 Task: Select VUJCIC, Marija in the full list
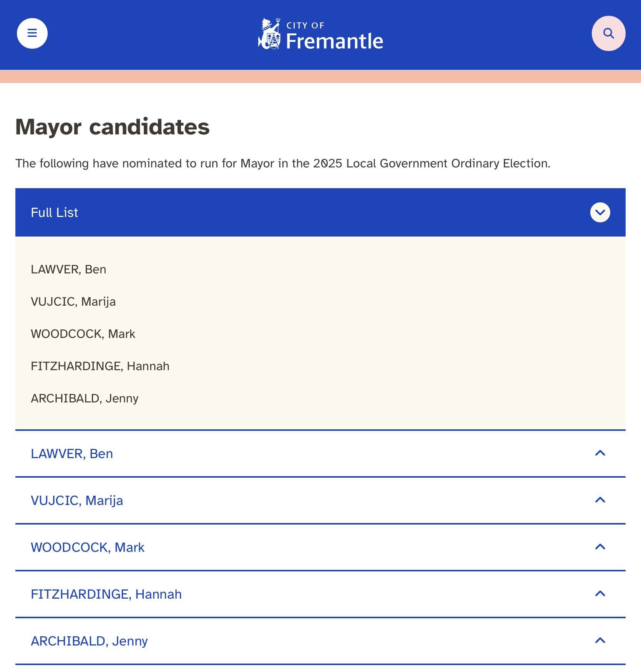(73, 302)
